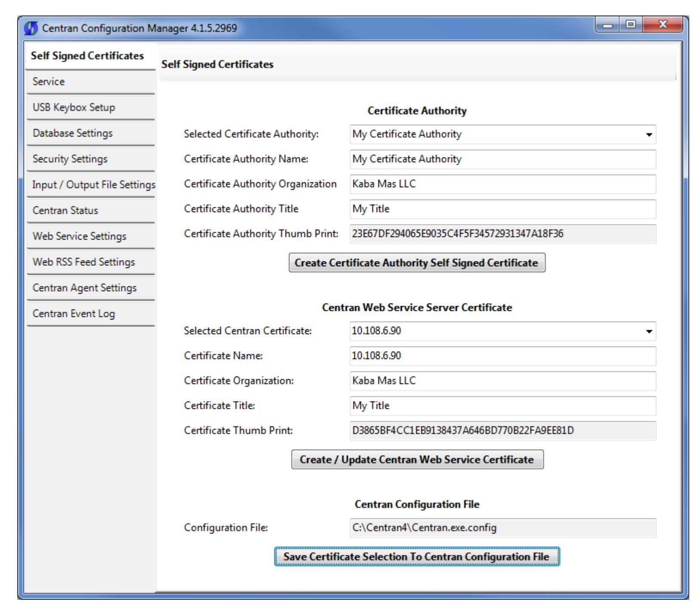Screen dimensions: 700x611
Task: Edit the Certificate Authority Organization field
Action: (x=503, y=184)
